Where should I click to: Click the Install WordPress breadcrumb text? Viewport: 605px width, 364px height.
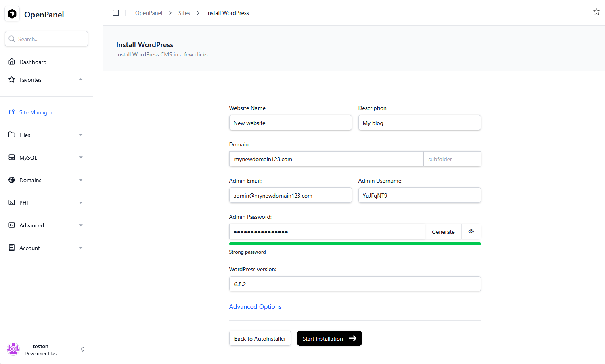(x=228, y=13)
